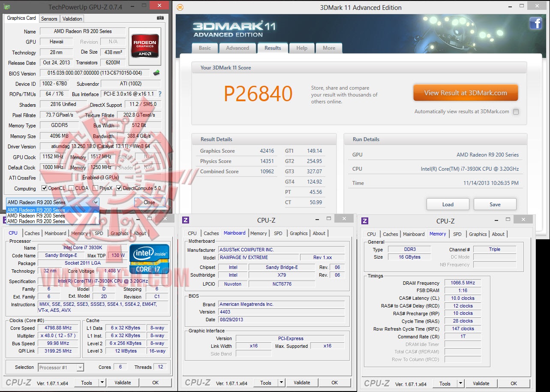Select the Caches tab in CPU-Z CPU window
The width and height of the screenshot is (550, 392).
pos(32,233)
